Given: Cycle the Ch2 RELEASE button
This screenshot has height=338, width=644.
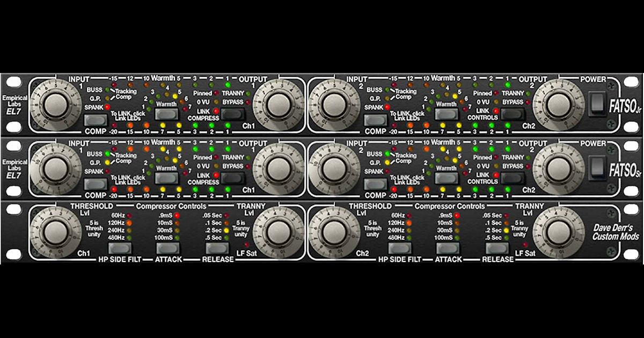Looking at the screenshot, I should click(497, 248).
